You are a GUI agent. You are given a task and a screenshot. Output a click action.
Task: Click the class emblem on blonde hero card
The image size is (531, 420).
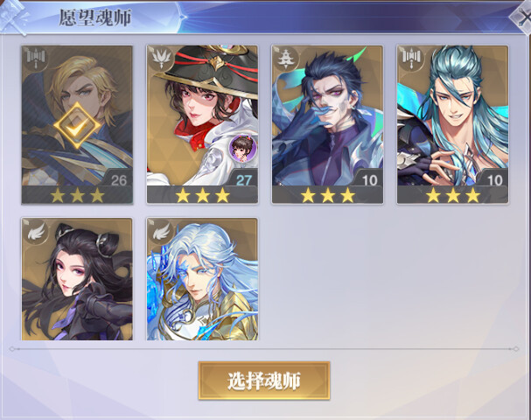point(36,59)
